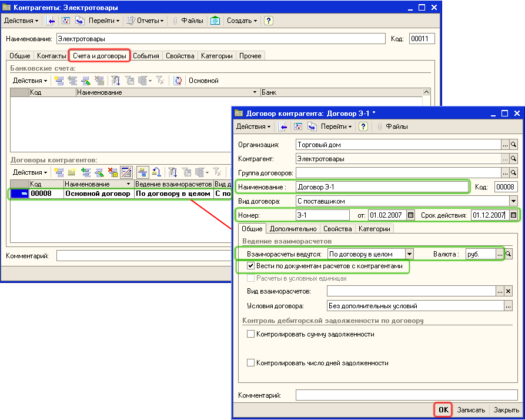Click OK button in contract window

[443, 409]
